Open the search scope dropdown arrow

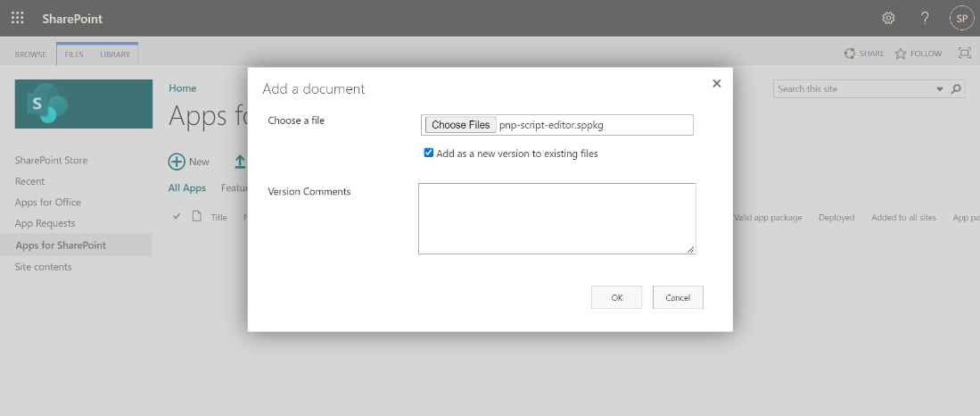coord(939,89)
